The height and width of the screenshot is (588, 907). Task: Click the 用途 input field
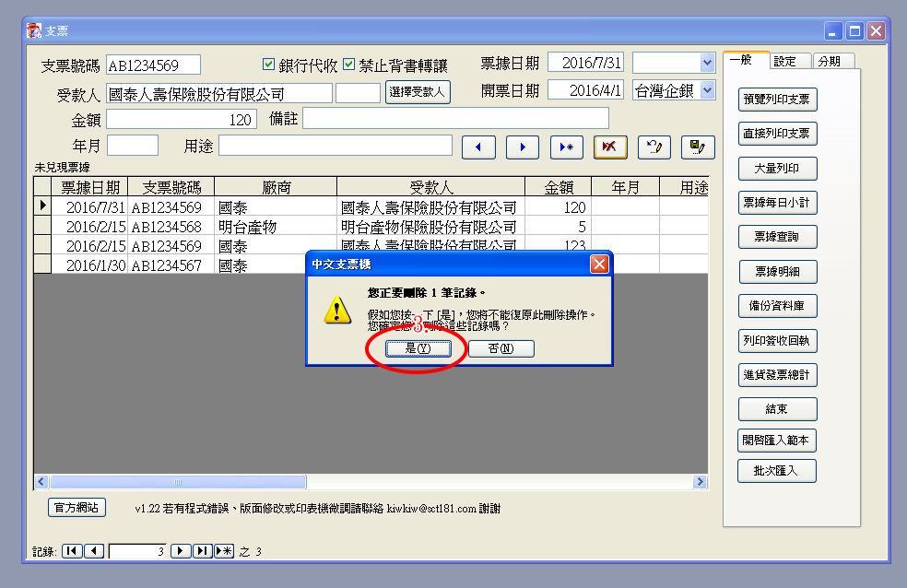point(335,145)
